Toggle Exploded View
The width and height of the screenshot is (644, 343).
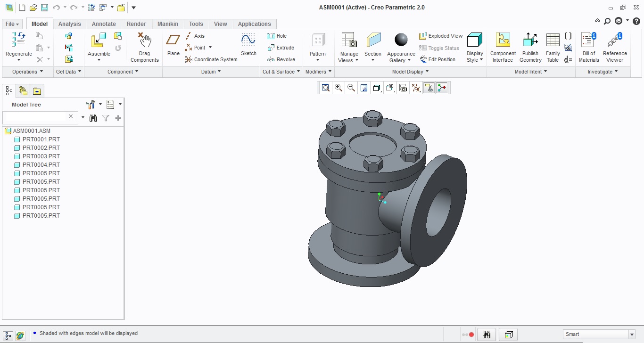coord(441,36)
